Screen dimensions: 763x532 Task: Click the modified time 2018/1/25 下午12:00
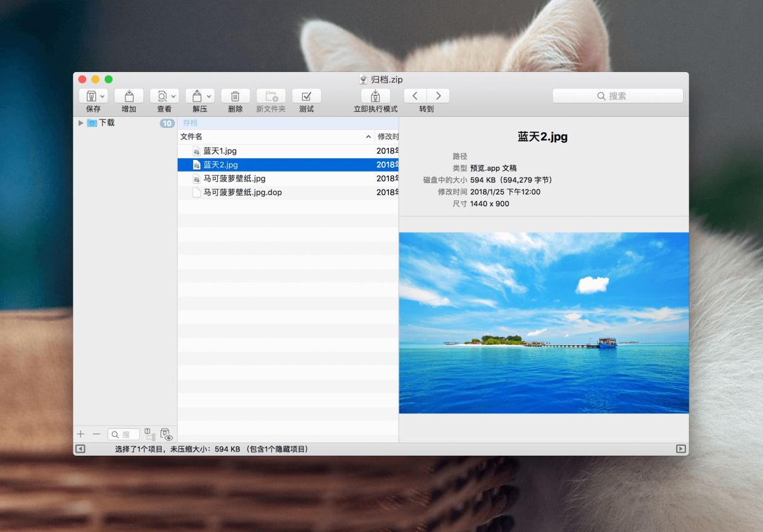[505, 192]
